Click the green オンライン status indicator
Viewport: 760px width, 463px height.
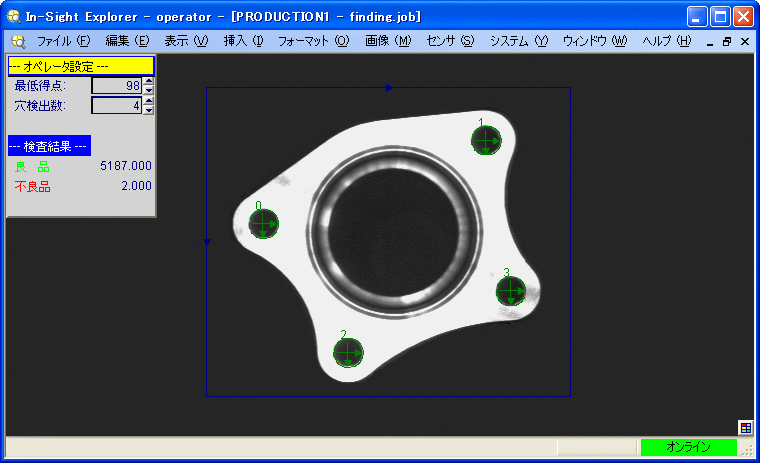point(688,447)
